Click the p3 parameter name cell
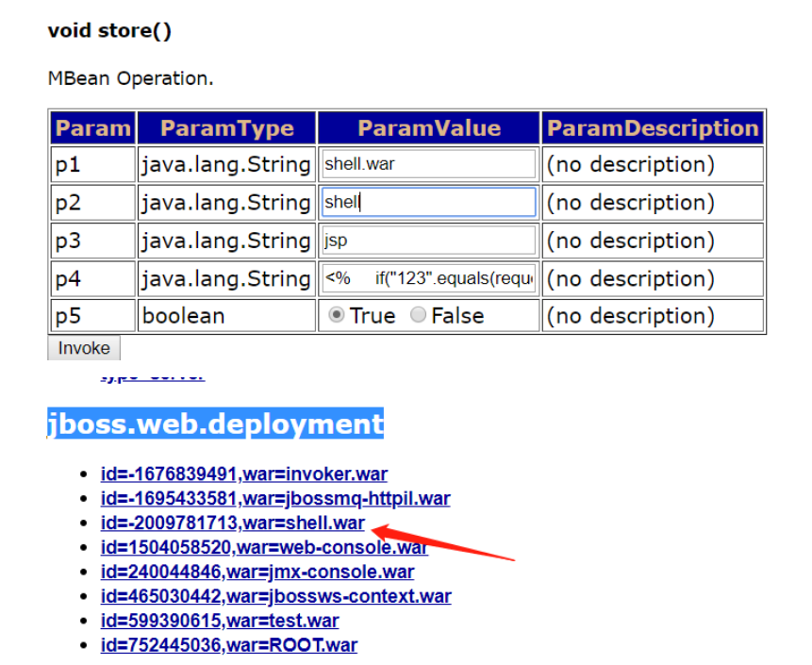This screenshot has height=665, width=812. tap(93, 241)
